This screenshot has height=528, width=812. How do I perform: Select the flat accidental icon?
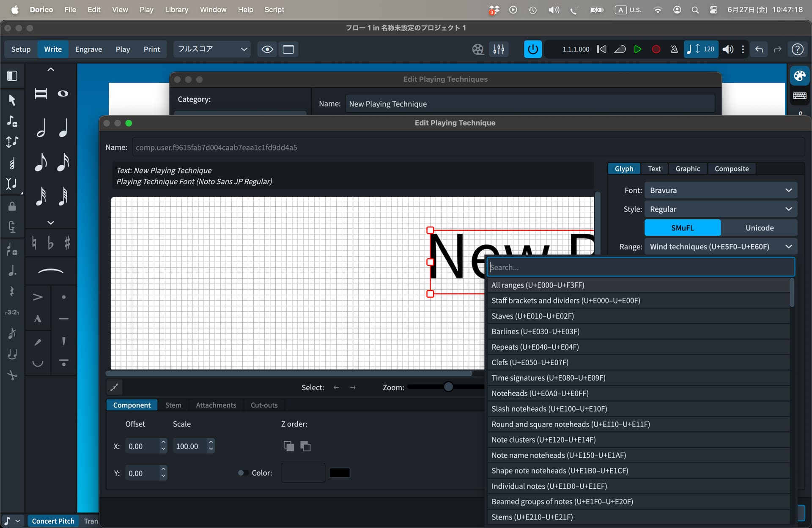(x=50, y=243)
